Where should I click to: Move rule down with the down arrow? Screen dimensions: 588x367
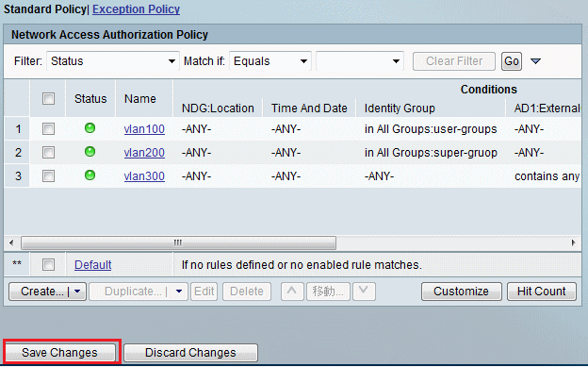[x=364, y=292]
